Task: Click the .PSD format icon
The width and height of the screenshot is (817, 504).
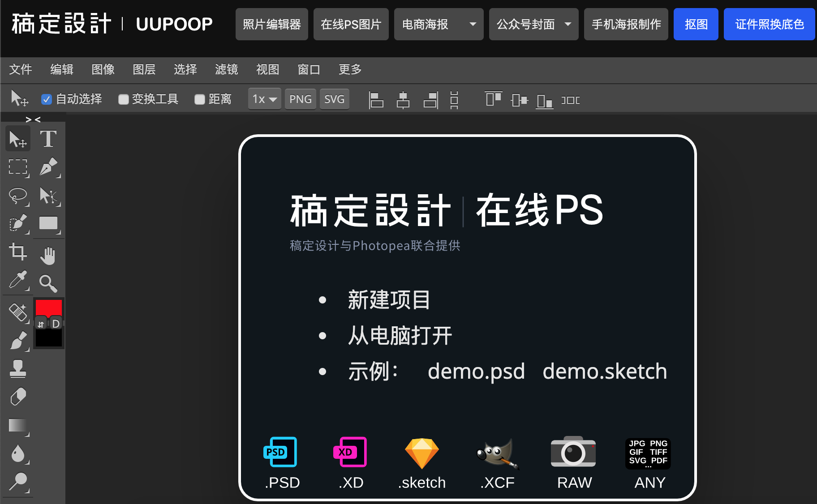Action: [x=280, y=452]
